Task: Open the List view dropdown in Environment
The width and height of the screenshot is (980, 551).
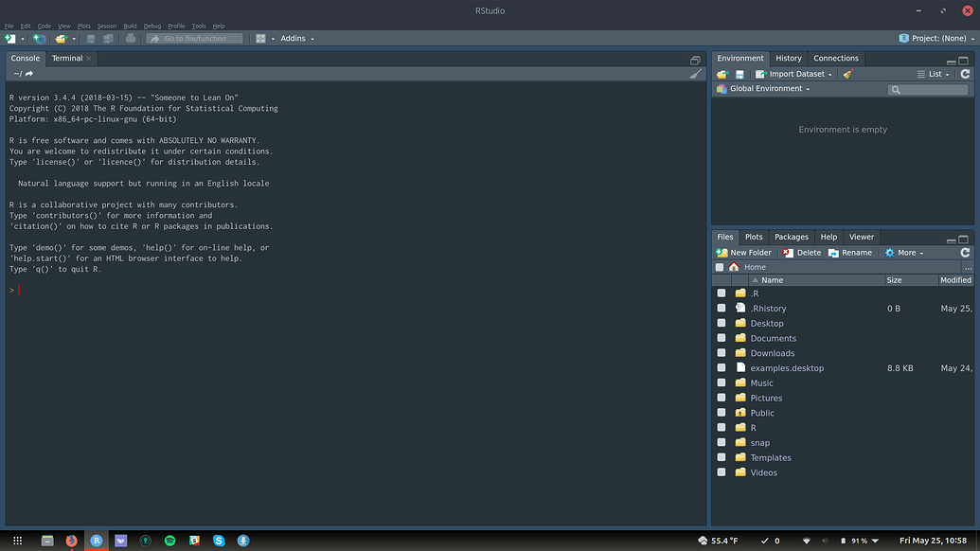Action: [933, 74]
